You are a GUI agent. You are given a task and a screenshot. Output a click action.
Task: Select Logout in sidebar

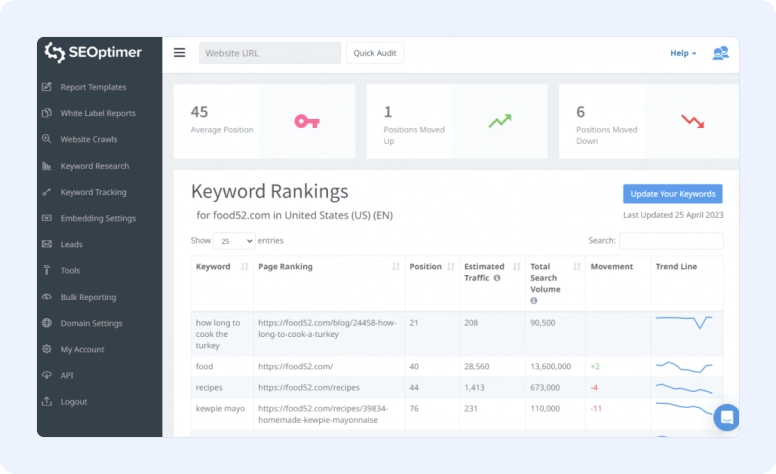(74, 402)
